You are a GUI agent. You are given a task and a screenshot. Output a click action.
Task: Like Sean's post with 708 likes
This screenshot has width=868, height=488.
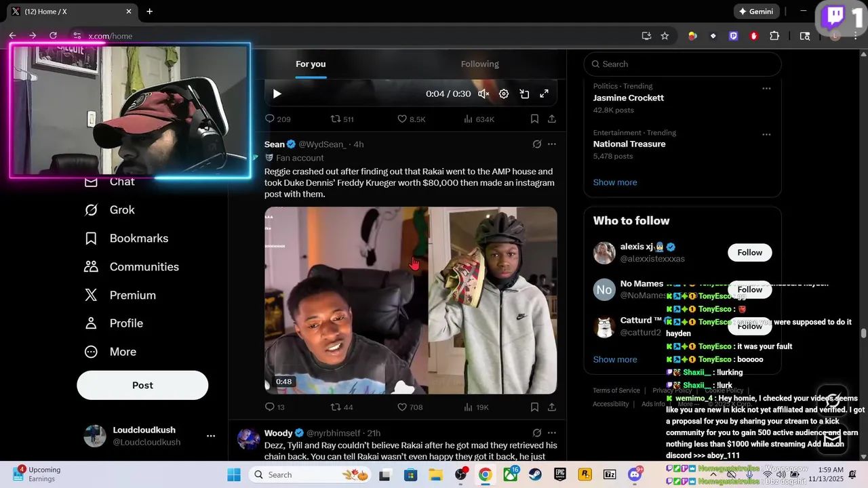pyautogui.click(x=410, y=407)
